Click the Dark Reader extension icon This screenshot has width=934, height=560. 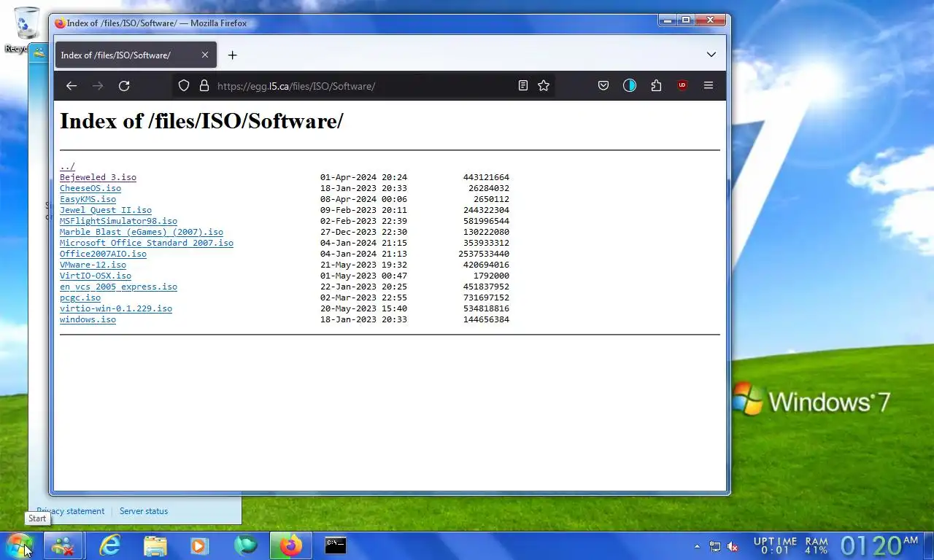tap(630, 86)
